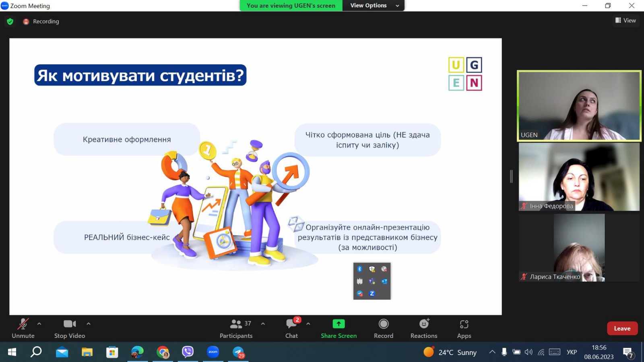Image resolution: width=644 pixels, height=362 pixels.
Task: Open the Participants panel
Action: 236,328
